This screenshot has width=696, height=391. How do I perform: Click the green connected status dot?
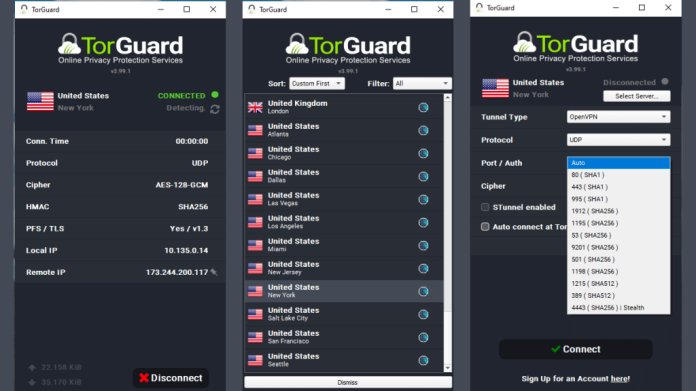pos(215,95)
